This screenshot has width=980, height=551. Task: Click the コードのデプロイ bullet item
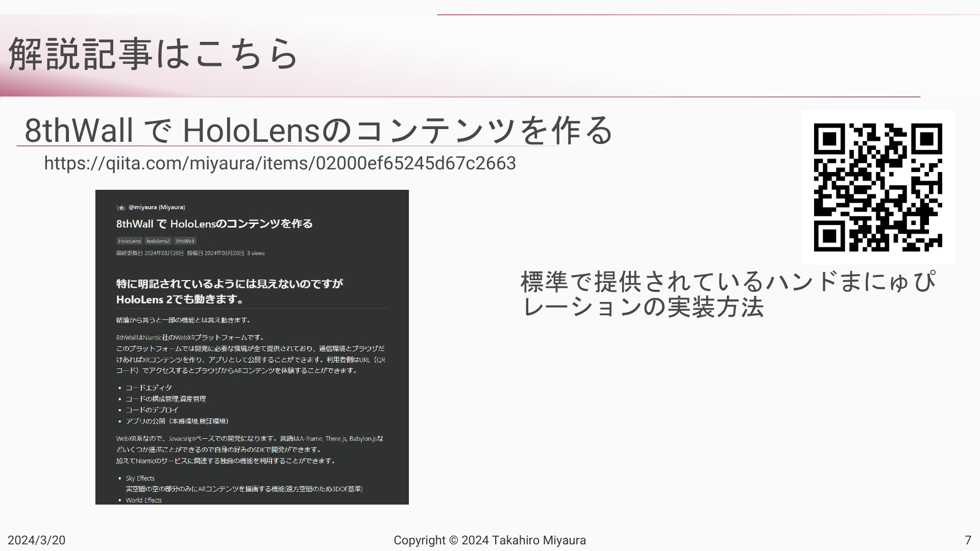pyautogui.click(x=152, y=410)
